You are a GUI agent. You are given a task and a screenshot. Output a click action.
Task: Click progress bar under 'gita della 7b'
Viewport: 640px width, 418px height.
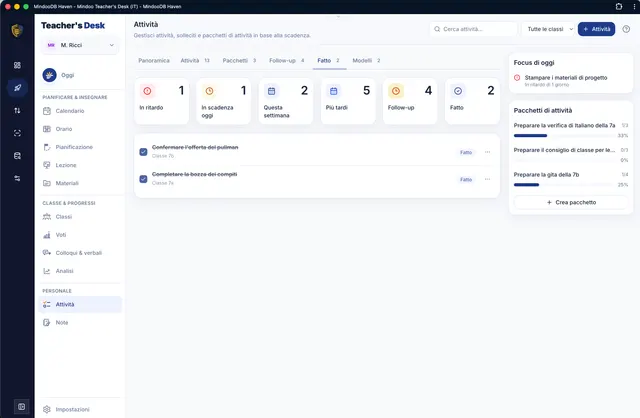564,185
